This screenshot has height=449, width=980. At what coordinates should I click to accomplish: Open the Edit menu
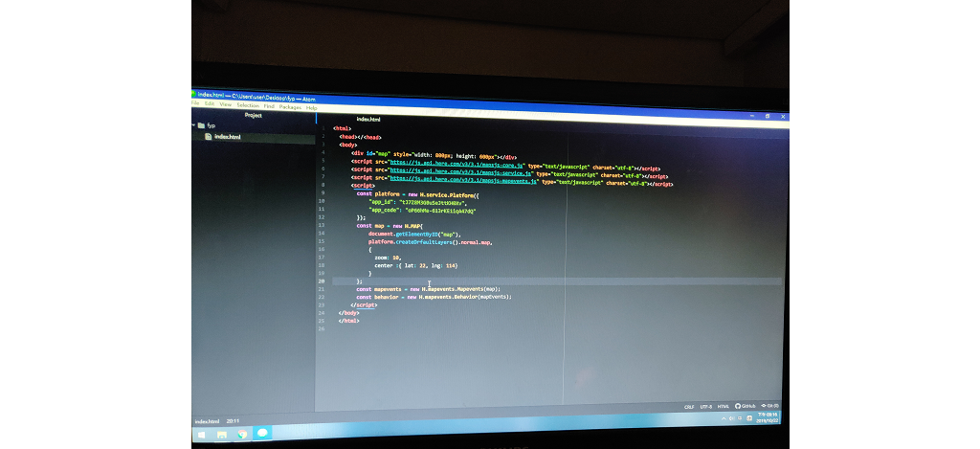click(210, 103)
